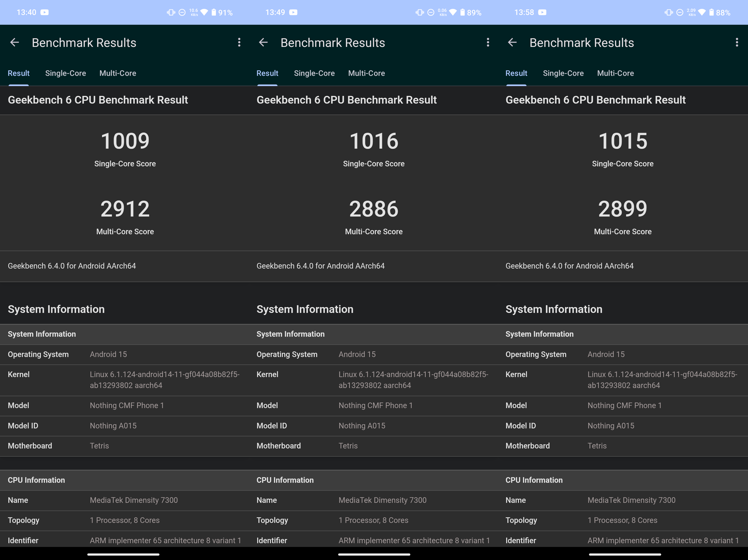Tap YouTube notification icon beside 13:40

tap(44, 12)
